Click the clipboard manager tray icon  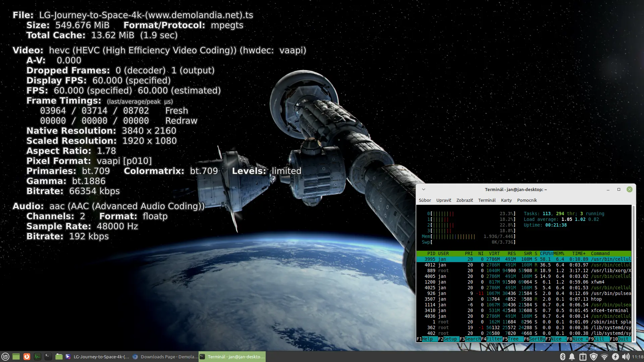tap(583, 357)
